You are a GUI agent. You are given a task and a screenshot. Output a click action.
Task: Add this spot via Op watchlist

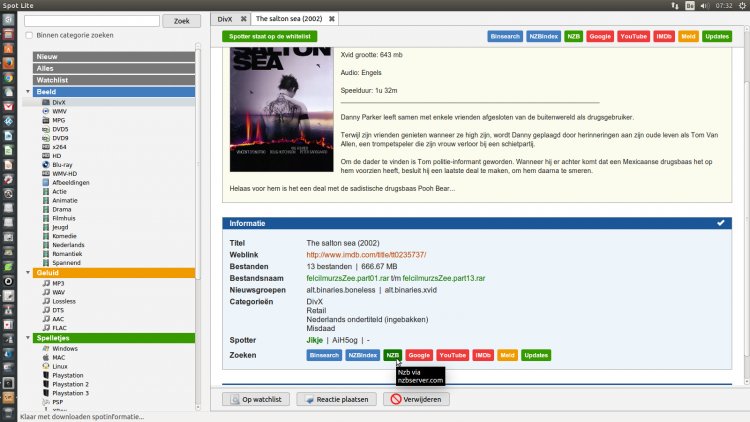256,399
